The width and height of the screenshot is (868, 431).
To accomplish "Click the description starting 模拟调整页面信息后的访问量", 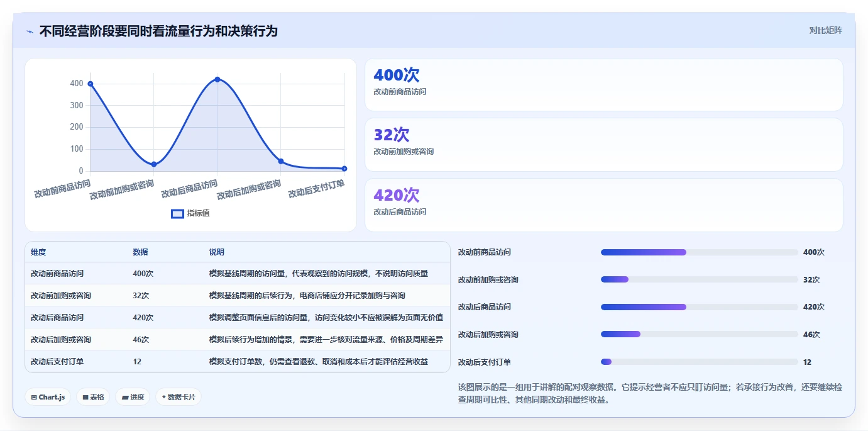I will point(326,318).
